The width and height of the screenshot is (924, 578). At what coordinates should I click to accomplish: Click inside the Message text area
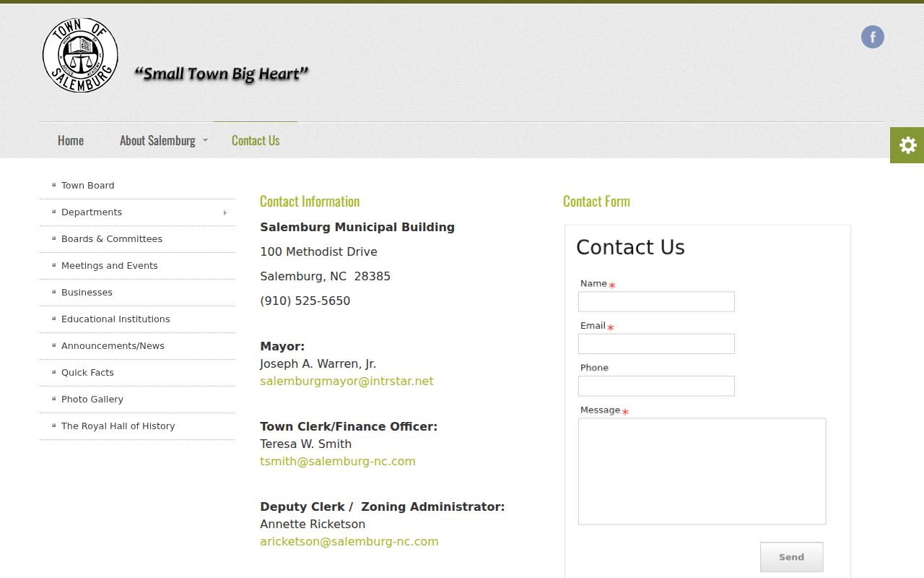(702, 471)
